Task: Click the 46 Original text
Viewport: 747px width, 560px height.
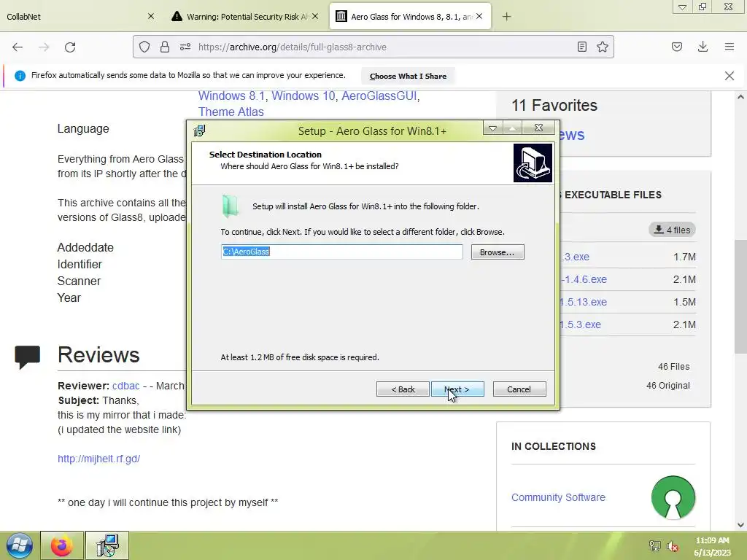Action: [668, 386]
